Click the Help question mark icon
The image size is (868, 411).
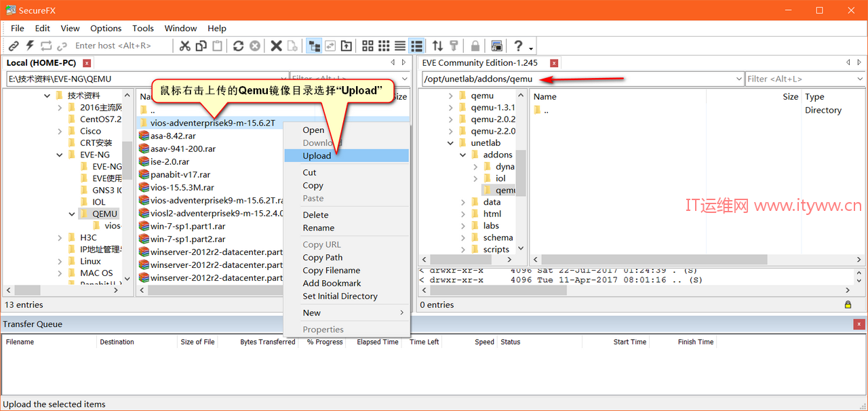click(x=518, y=46)
